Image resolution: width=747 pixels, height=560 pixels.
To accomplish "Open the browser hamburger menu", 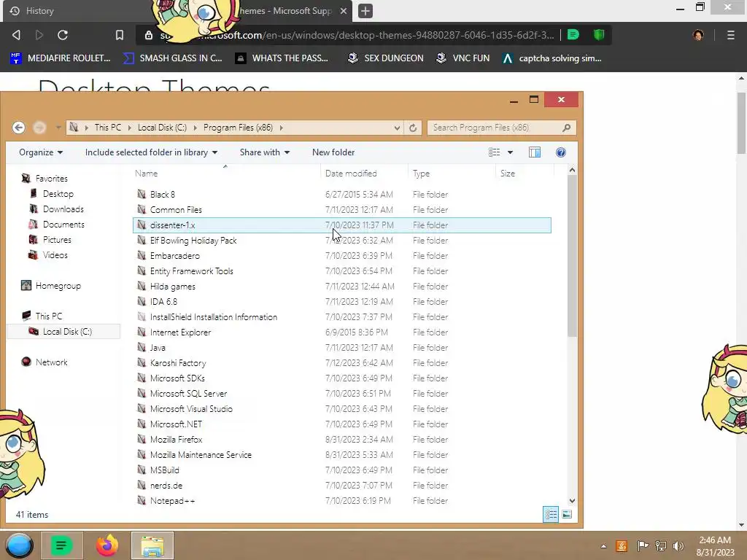I will click(731, 35).
